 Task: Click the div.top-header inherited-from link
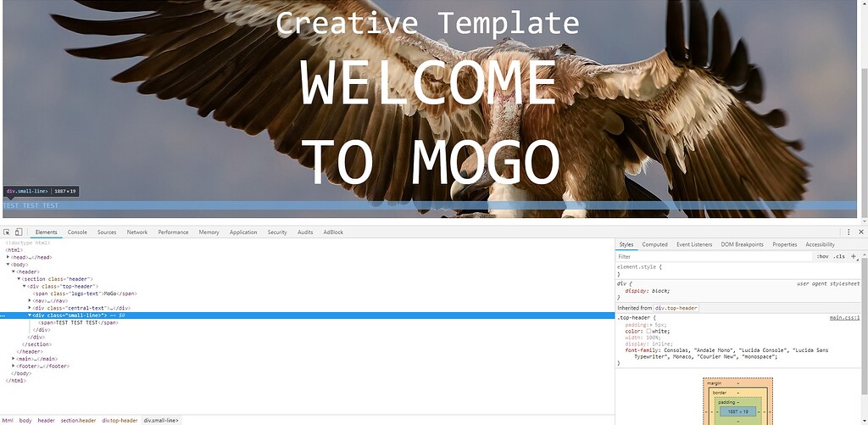676,308
